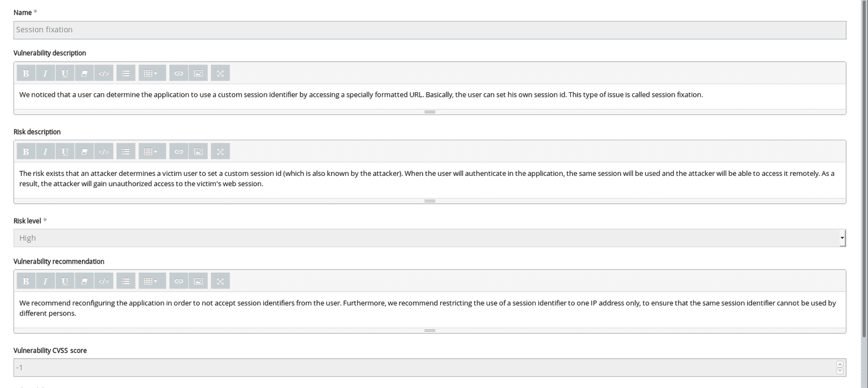Screen dimensions: 868x388
Task: Apply bold formatting in Vulnerability description editor
Action: 25,72
